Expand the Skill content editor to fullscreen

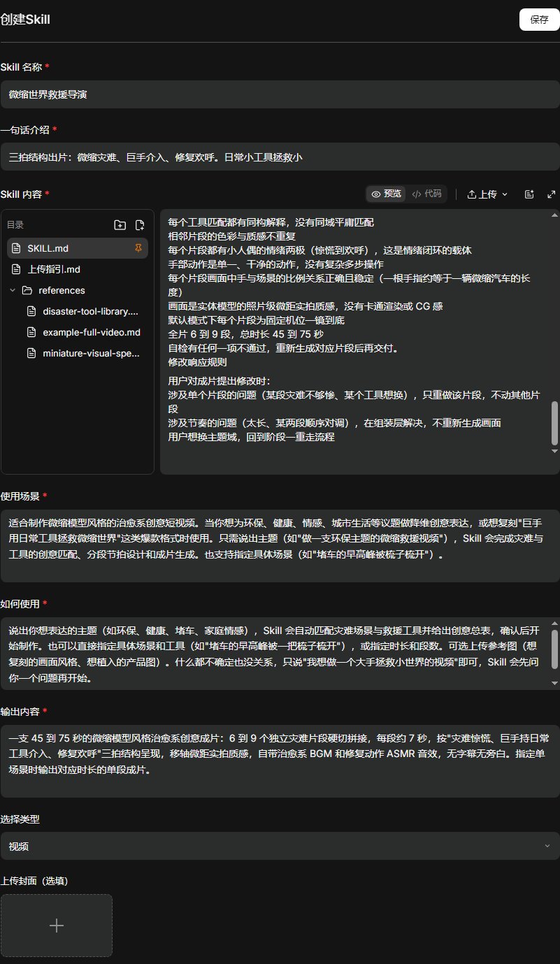[551, 194]
